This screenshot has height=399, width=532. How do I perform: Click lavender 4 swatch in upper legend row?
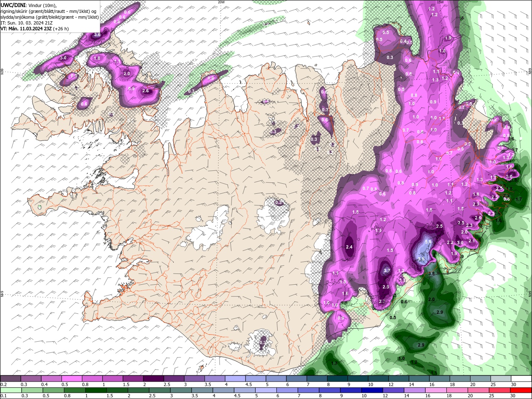(x=235, y=379)
